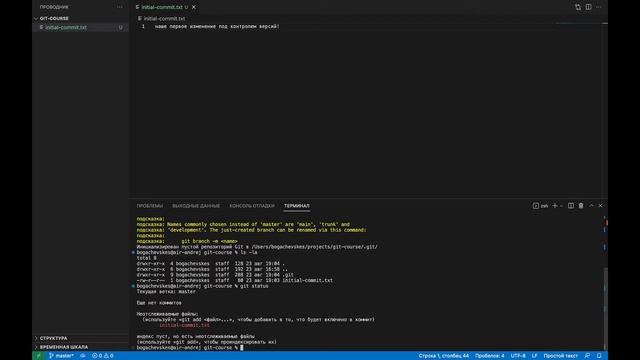Image resolution: width=640 pixels, height=360 pixels.
Task: Click the 'git branch -m <name>' hint line
Action: [209, 241]
